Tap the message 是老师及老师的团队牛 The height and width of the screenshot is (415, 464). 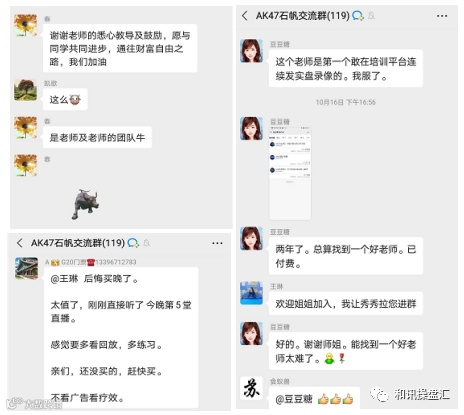click(97, 137)
